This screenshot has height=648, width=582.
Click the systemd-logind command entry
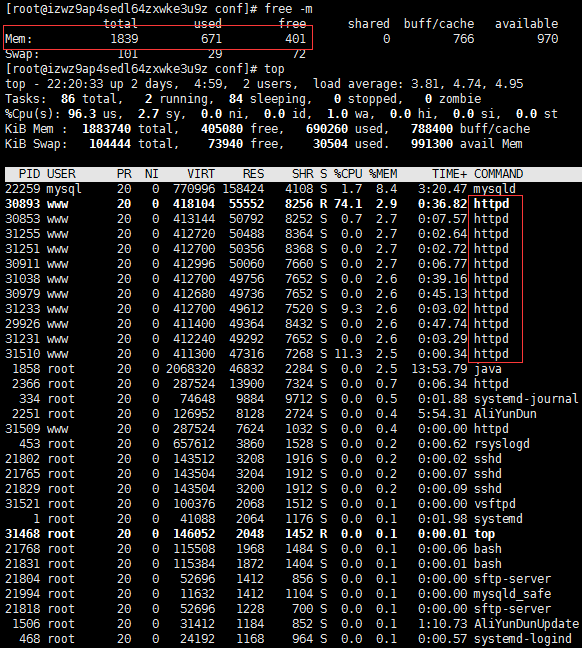[x=523, y=639]
